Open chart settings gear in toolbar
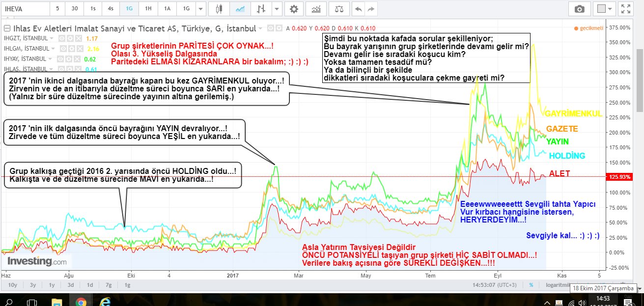The image size is (644, 306). pos(294,8)
